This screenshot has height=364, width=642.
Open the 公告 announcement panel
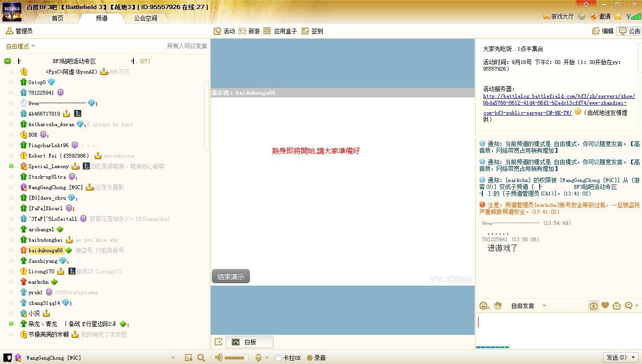(629, 31)
